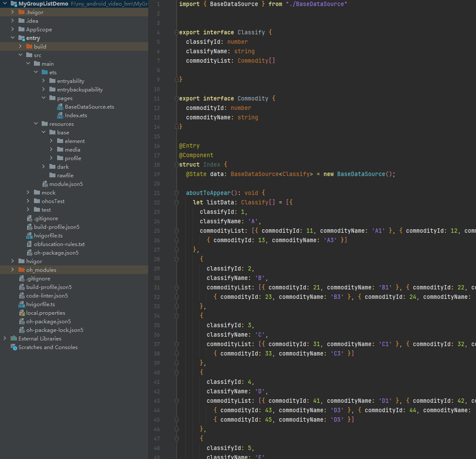
Task: Click the aboutToAppear method name
Action: 208,193
